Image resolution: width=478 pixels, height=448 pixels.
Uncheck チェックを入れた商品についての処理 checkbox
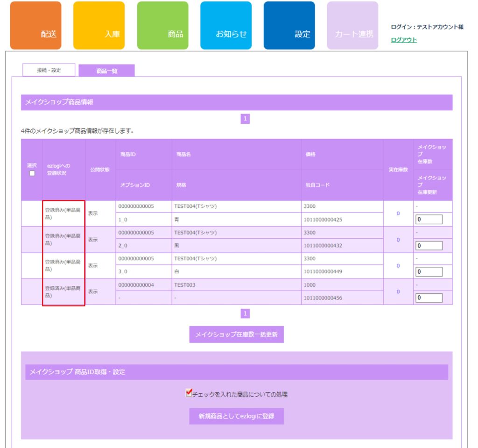click(x=189, y=393)
